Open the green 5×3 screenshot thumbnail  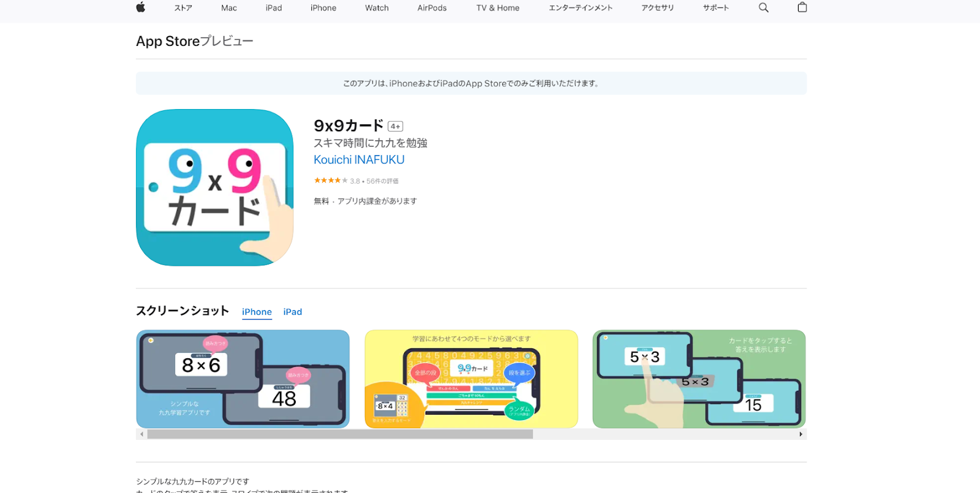click(699, 379)
